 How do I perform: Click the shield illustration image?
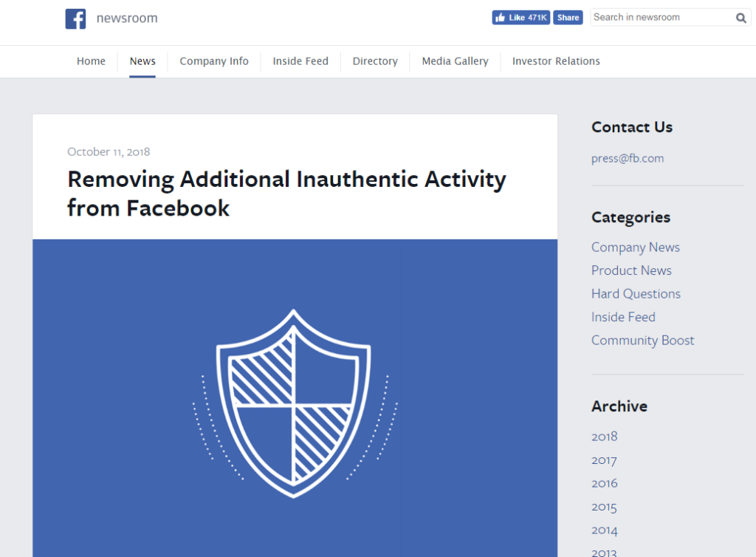click(295, 403)
